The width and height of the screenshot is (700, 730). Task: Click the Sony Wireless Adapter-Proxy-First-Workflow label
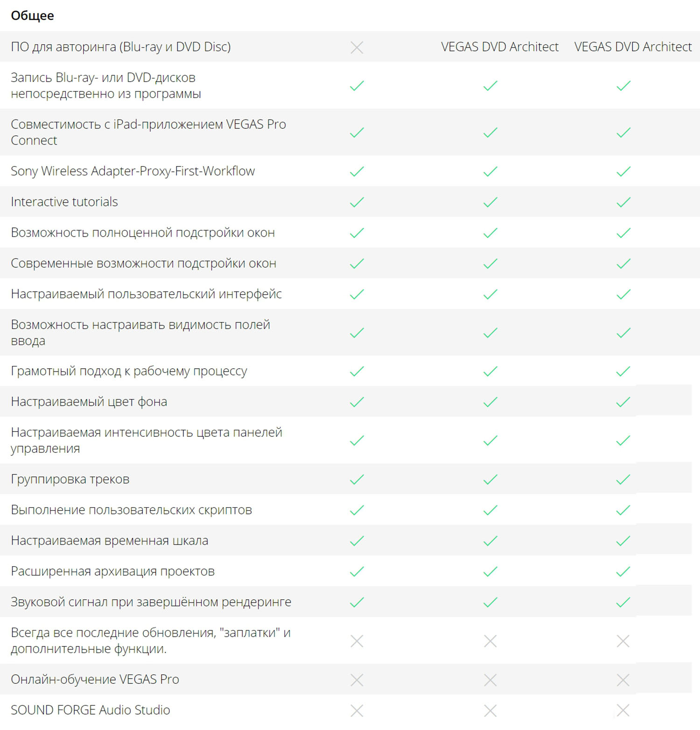point(133,171)
